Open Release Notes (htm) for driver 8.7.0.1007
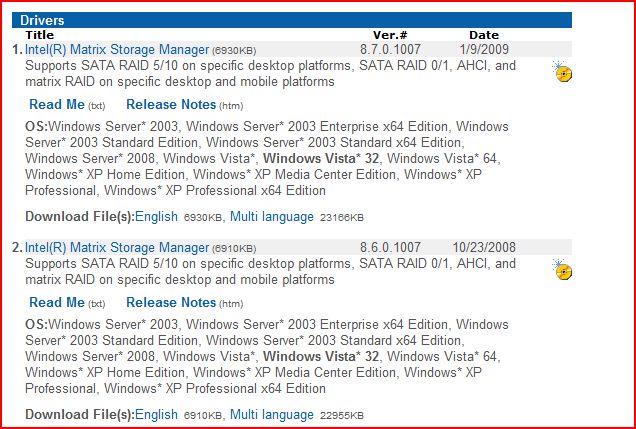 coord(171,105)
